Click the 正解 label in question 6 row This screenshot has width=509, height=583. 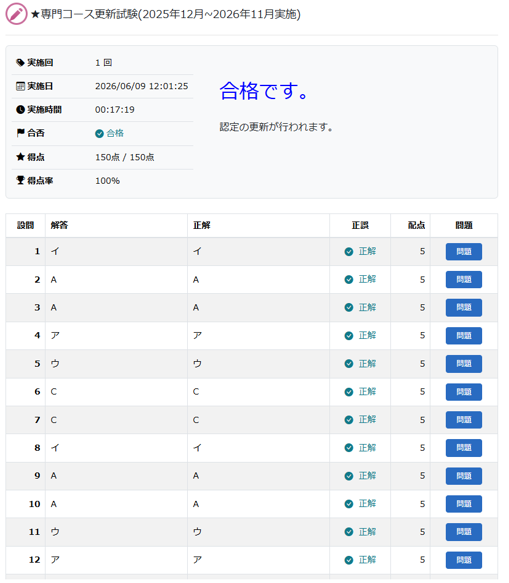tap(367, 392)
